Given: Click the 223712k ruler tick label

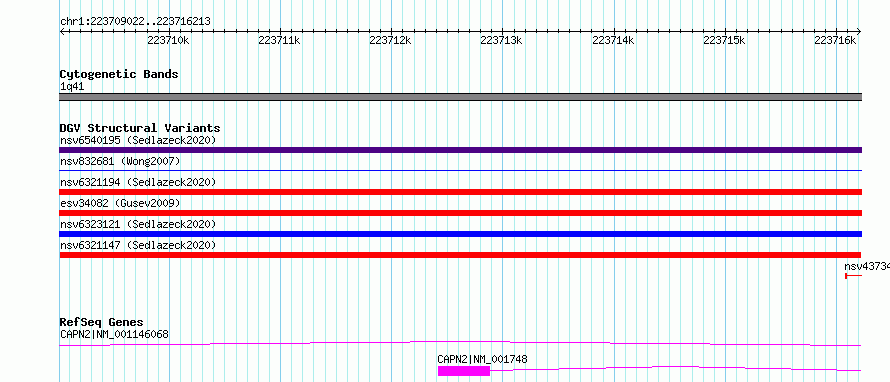Looking at the screenshot, I should click(x=391, y=40).
